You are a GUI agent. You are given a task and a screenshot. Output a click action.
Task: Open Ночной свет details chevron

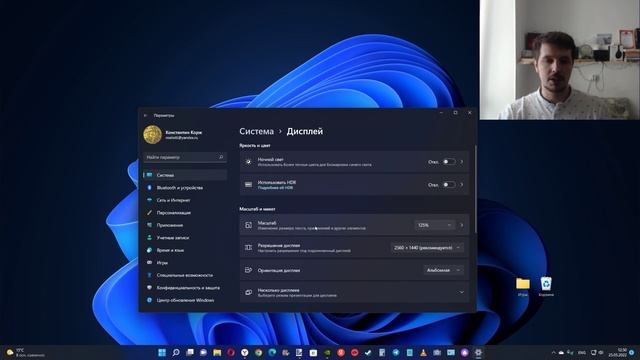462,162
